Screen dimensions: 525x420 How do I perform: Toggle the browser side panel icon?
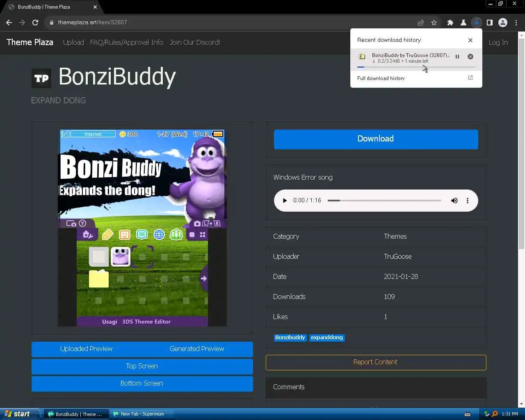tap(490, 23)
